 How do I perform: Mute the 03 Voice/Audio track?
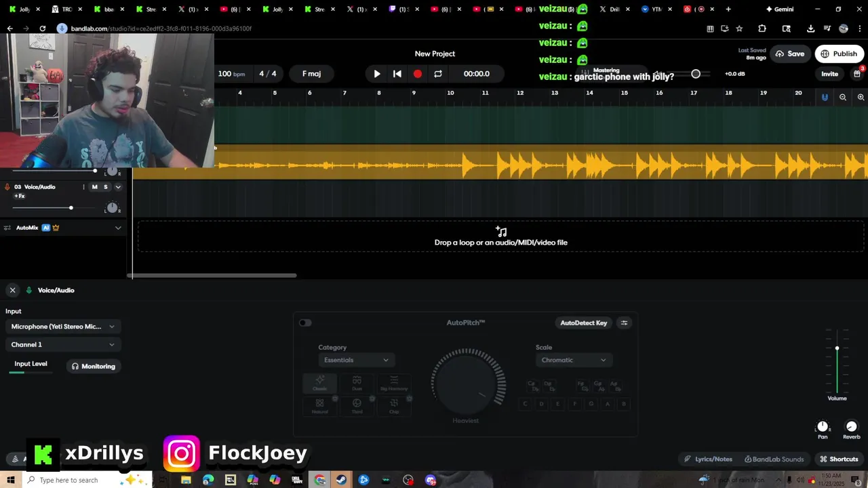(95, 187)
